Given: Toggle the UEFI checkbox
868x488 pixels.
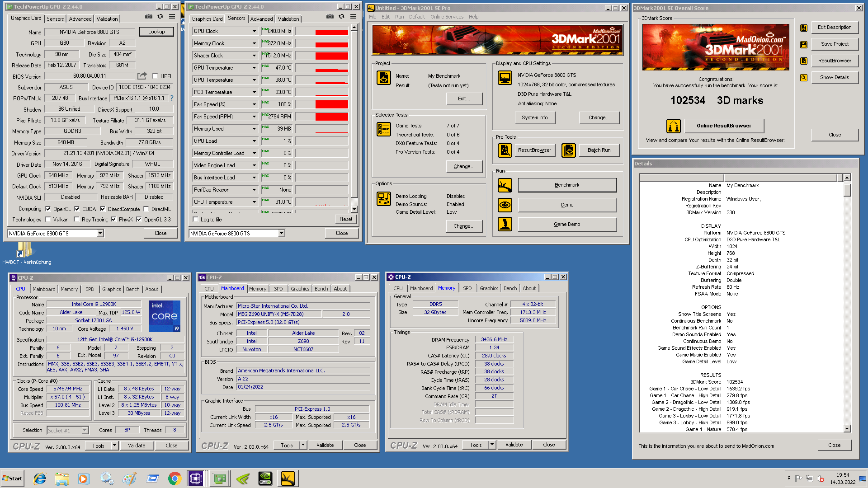Looking at the screenshot, I should pyautogui.click(x=155, y=76).
